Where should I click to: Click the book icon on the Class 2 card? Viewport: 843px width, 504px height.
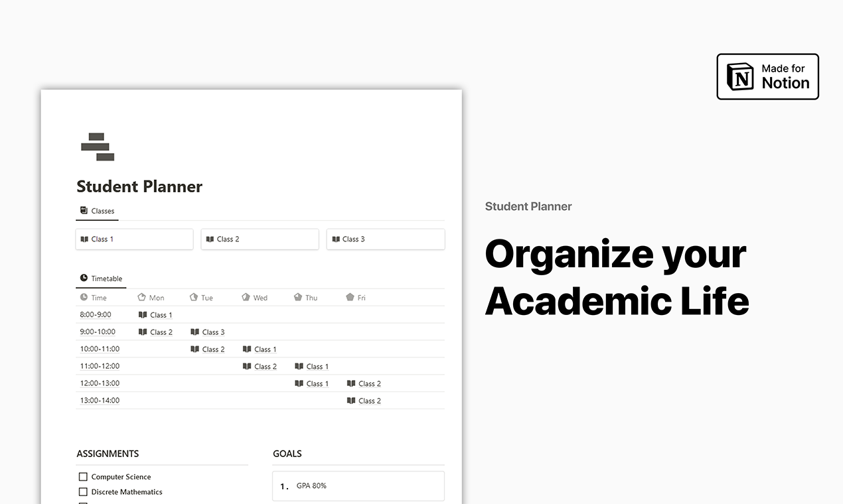coord(210,239)
